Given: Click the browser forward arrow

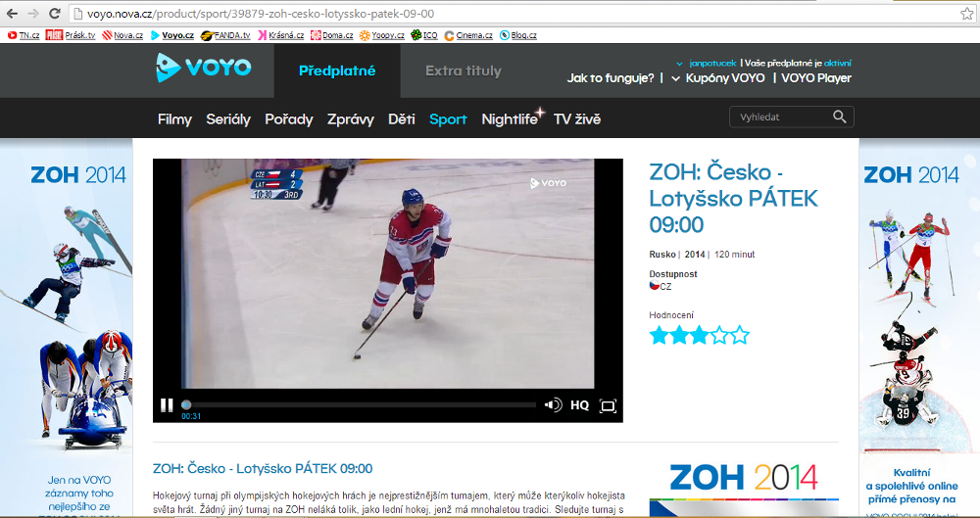Looking at the screenshot, I should coord(33,13).
